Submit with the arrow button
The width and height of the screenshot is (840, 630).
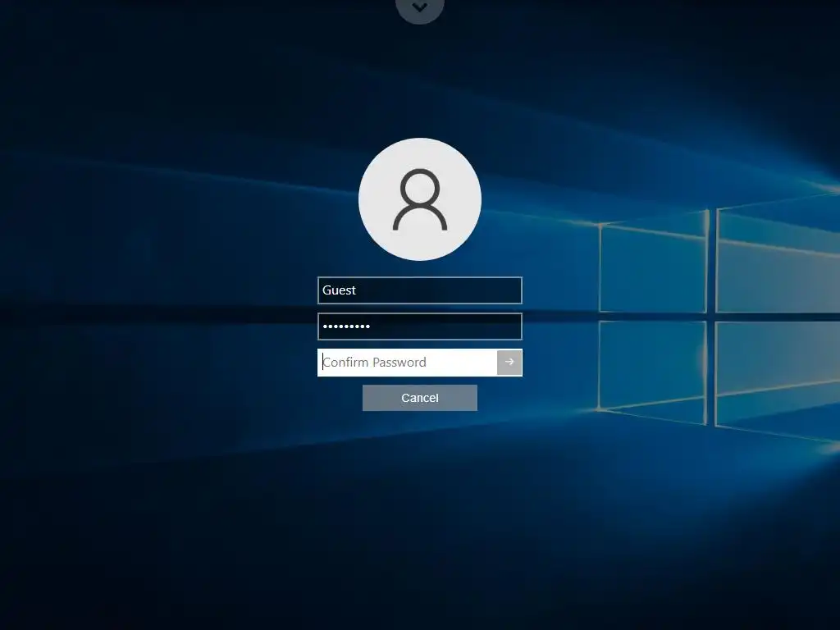pyautogui.click(x=509, y=363)
